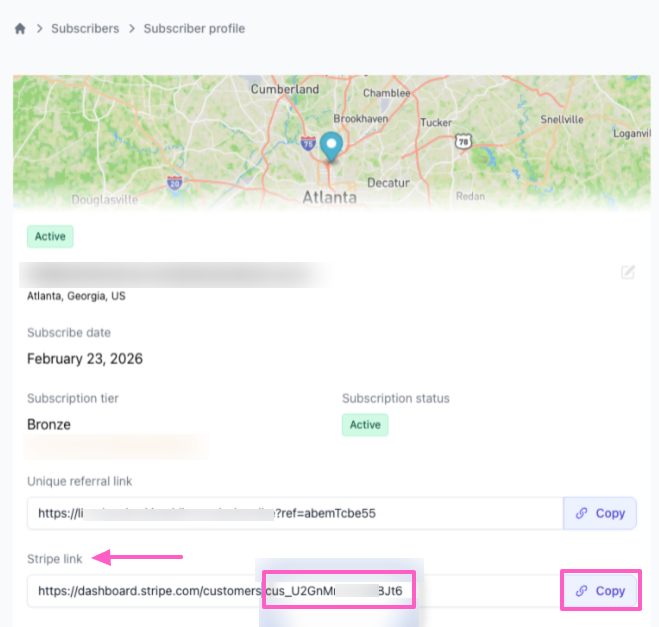Select the Subscriber profile breadcrumb

[x=194, y=29]
